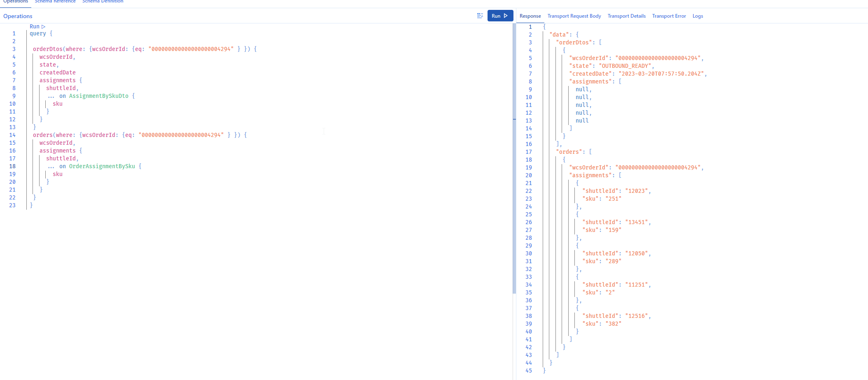The width and height of the screenshot is (868, 380).
Task: Click the play triangle inside the Run button
Action: pyautogui.click(x=506, y=16)
